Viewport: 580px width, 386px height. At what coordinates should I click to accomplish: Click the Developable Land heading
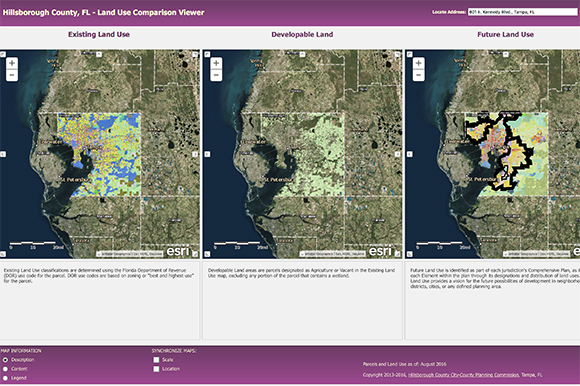302,34
